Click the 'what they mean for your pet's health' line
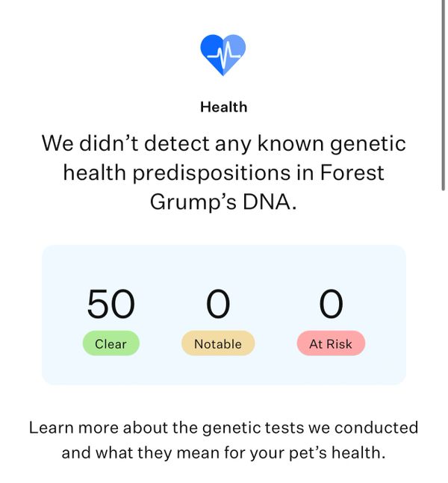 click(240, 453)
